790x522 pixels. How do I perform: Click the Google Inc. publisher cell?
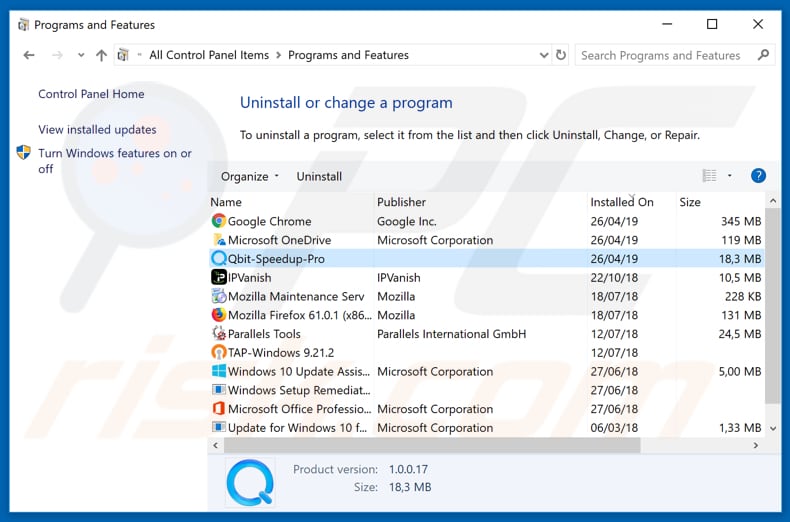coord(407,221)
